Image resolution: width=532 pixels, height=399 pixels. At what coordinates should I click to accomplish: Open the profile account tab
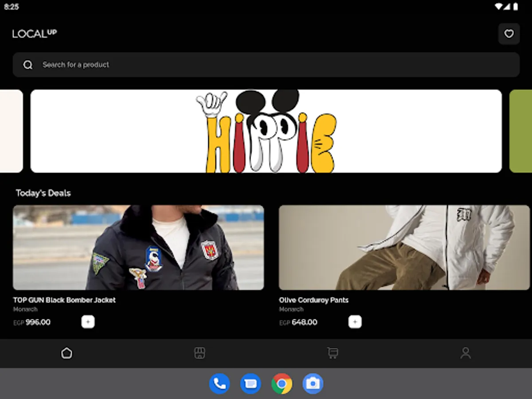(x=465, y=353)
